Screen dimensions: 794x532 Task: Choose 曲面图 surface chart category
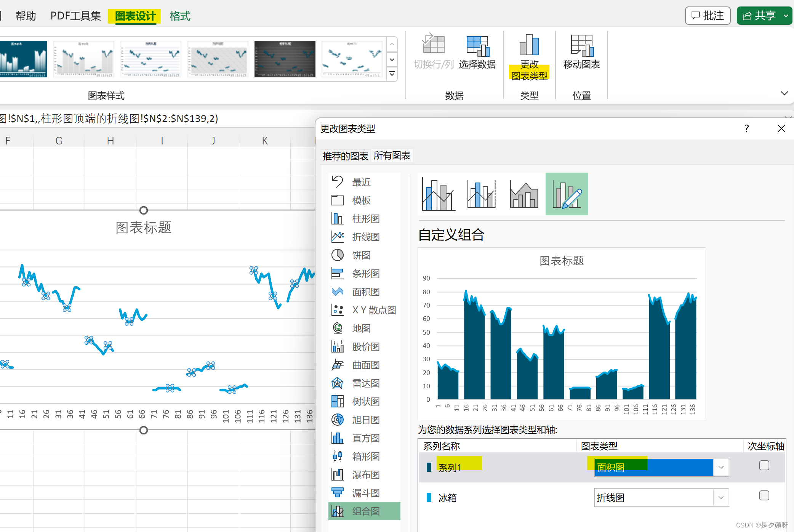pyautogui.click(x=364, y=365)
